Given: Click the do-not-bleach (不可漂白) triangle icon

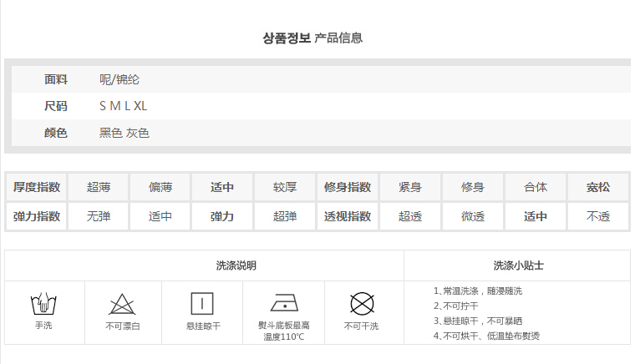Looking at the screenshot, I should point(123,304).
